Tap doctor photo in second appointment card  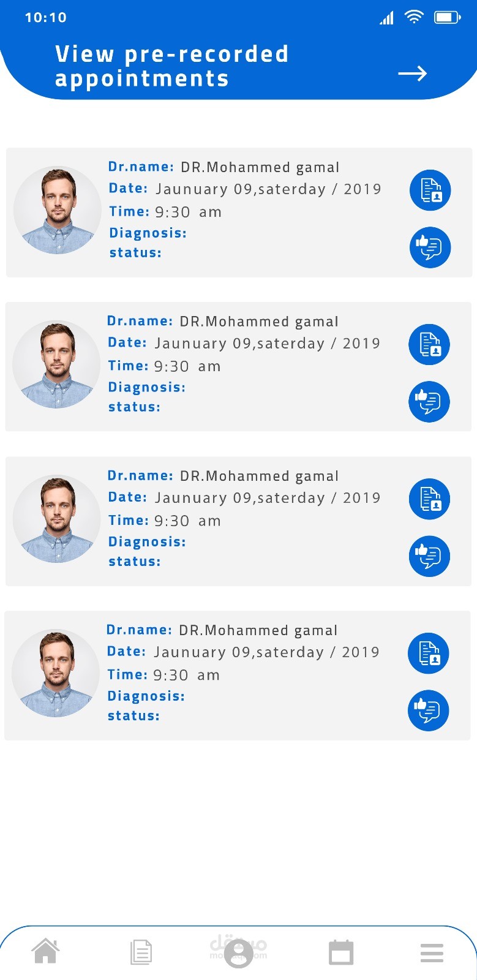click(x=56, y=365)
